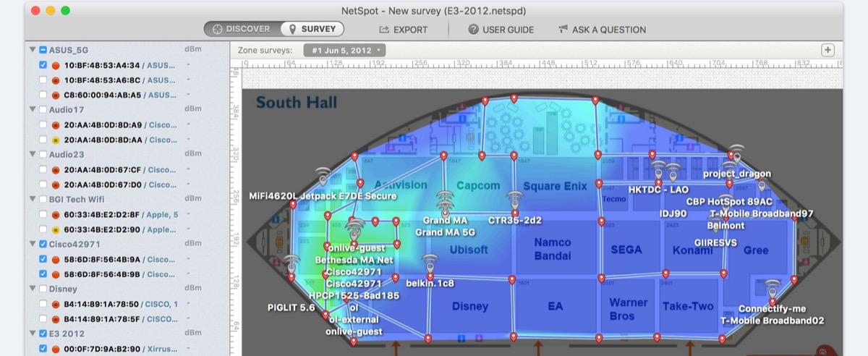The width and height of the screenshot is (868, 356).
Task: Open the #1 Jun 5, 2012 zone dropdown
Action: (x=345, y=51)
